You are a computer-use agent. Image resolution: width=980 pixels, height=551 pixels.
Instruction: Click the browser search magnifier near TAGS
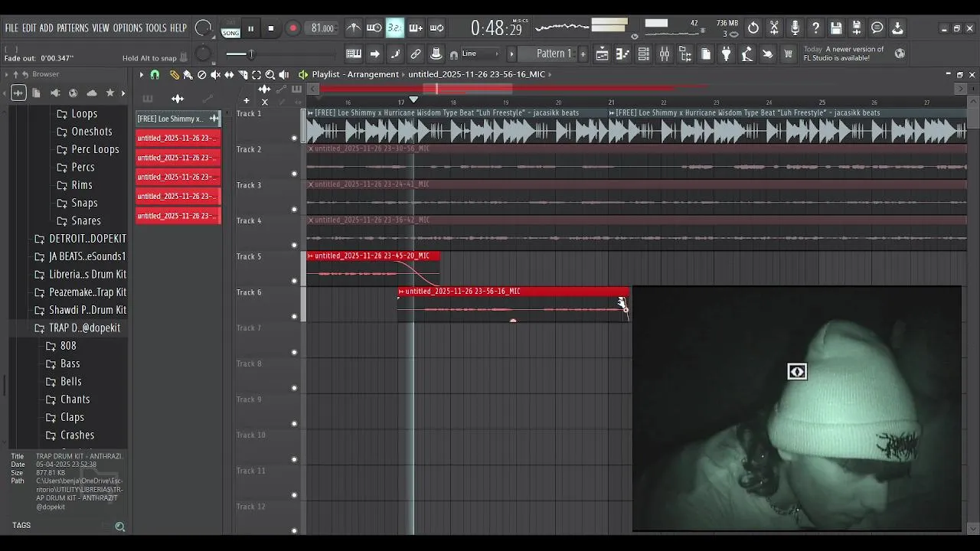coord(119,527)
